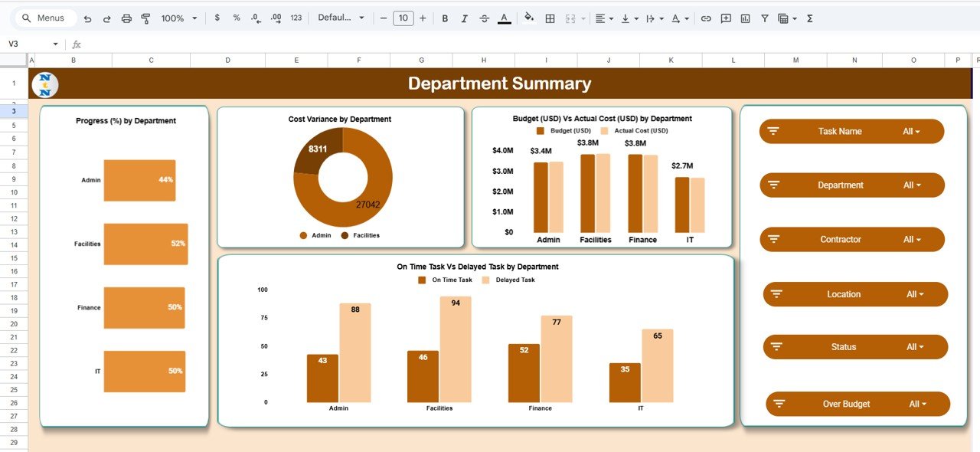Open the Functions (Σ) icon
Screen dimensions: 980x452
[809, 18]
